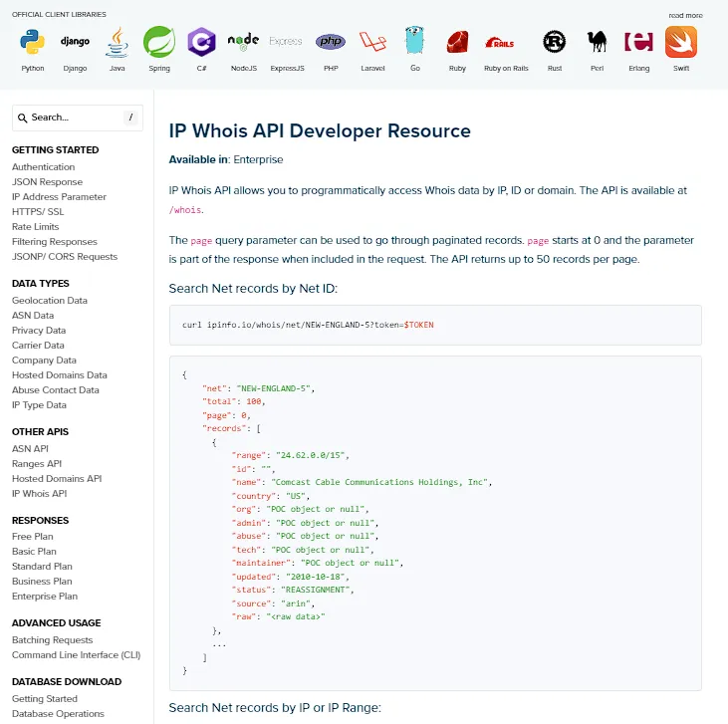View Abuse Contact Data page
Screen dimensions: 728x724
(x=56, y=389)
